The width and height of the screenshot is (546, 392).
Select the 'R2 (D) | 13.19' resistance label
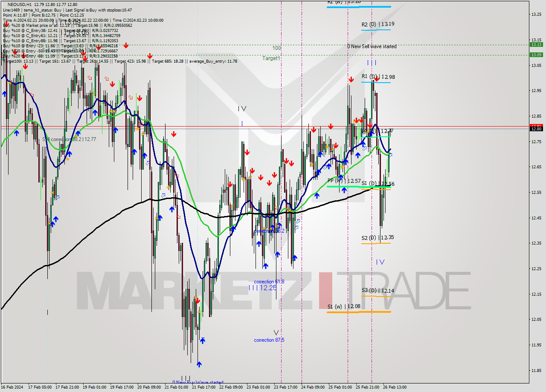click(x=378, y=24)
